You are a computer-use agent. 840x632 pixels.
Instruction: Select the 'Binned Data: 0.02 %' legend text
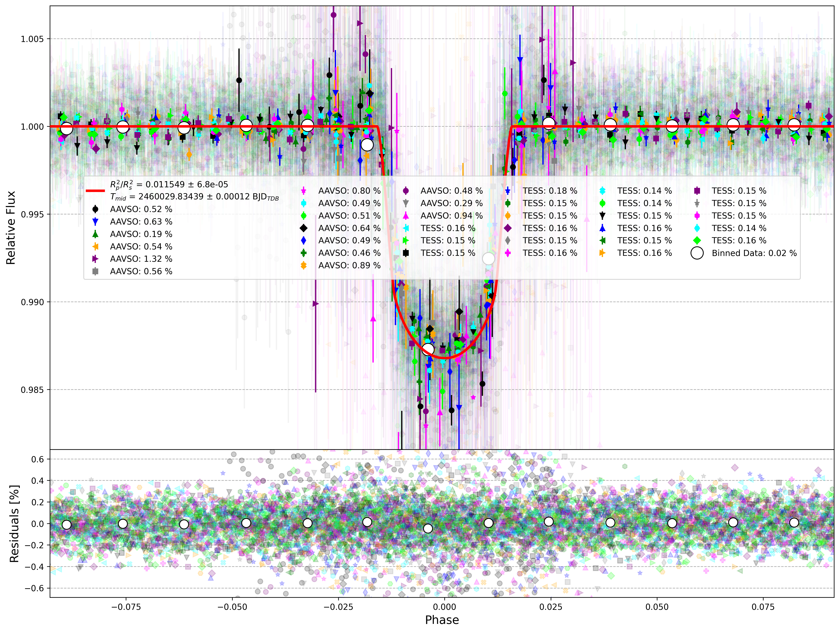tap(754, 253)
